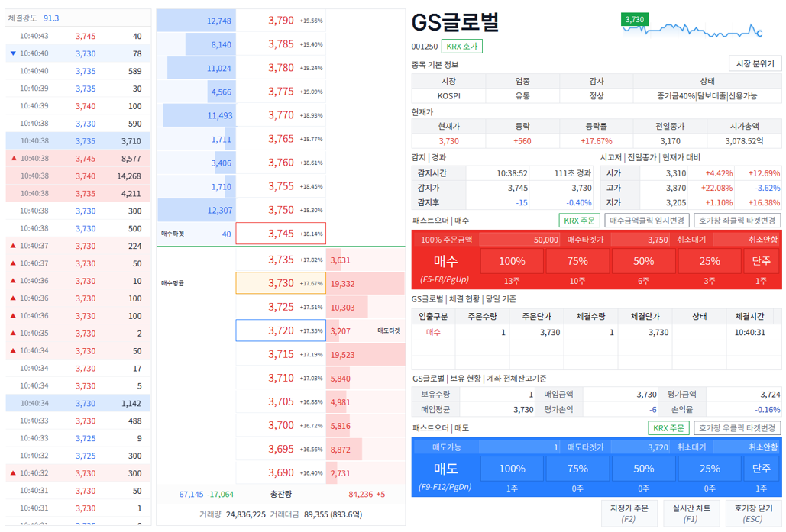This screenshot has height=532, width=786.
Task: Click the stock code 001250
Action: [424, 46]
